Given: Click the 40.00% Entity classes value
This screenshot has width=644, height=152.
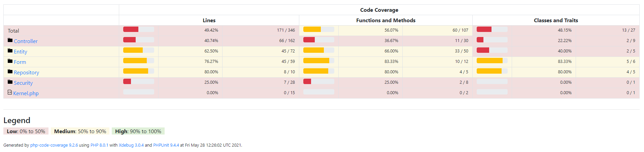Looking at the screenshot, I should 565,51.
